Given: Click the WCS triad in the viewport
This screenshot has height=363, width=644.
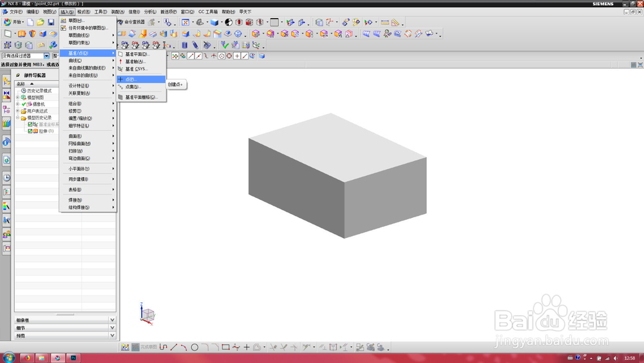Looking at the screenshot, I should (x=147, y=315).
